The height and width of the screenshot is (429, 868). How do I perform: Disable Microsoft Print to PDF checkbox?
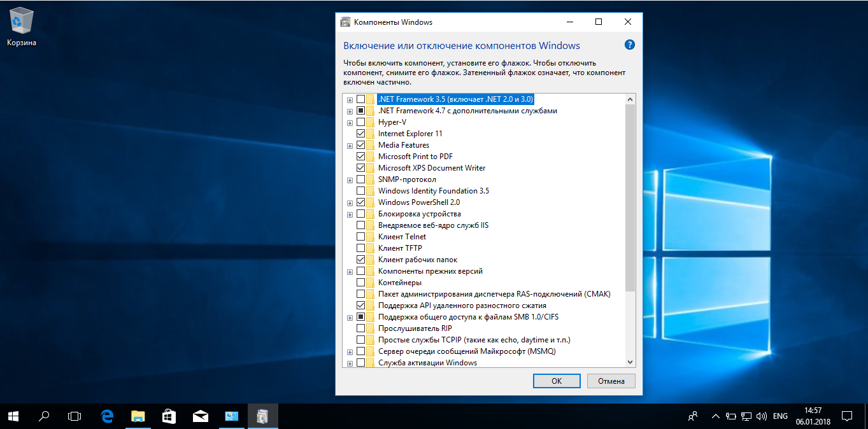coord(361,157)
